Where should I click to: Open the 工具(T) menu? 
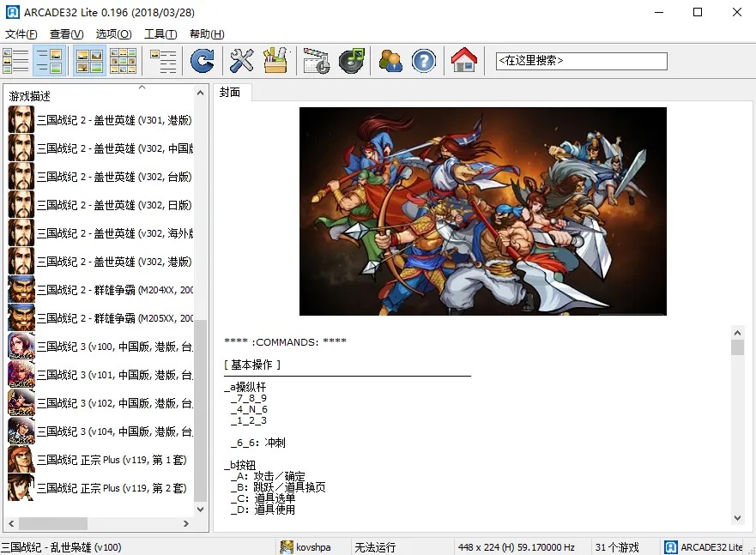coord(160,34)
